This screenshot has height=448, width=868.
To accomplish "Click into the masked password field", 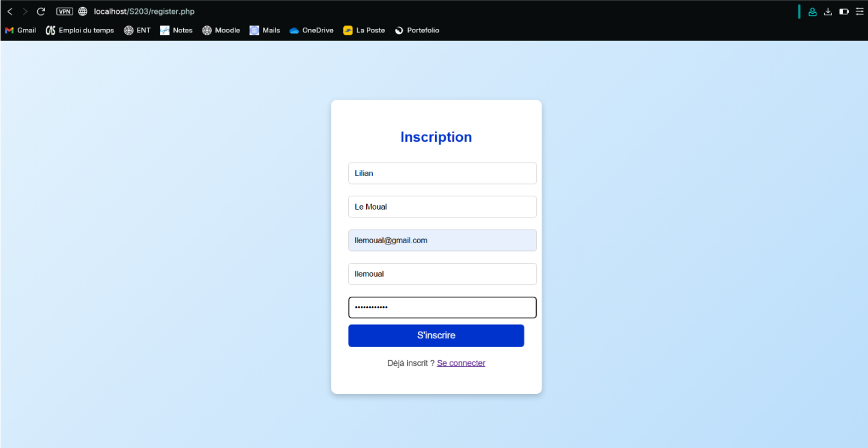I will 442,307.
